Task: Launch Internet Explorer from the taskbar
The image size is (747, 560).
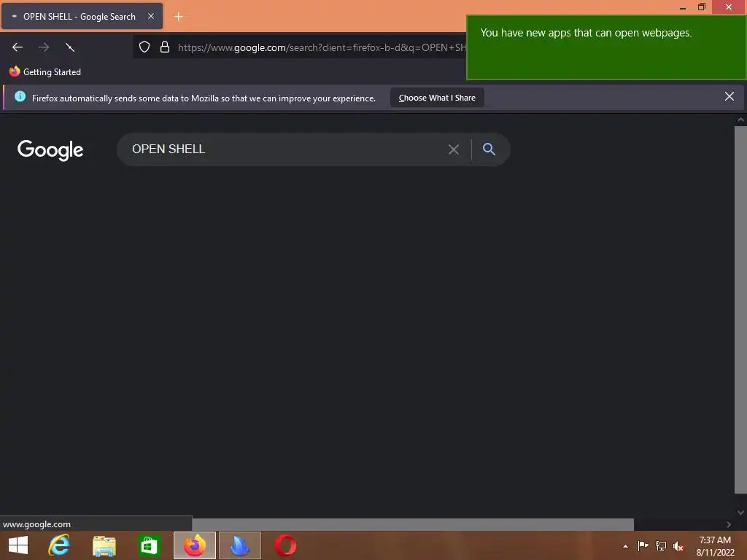Action: [59, 545]
